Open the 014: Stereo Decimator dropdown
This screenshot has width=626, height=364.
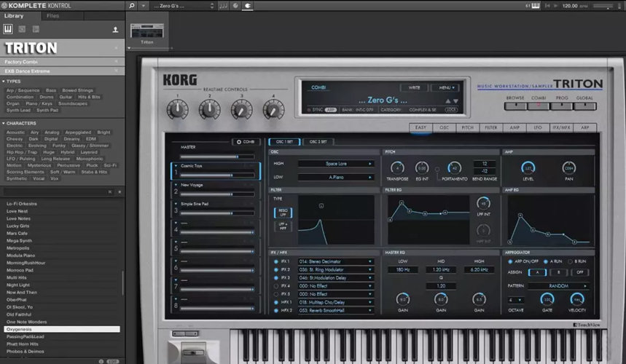336,261
